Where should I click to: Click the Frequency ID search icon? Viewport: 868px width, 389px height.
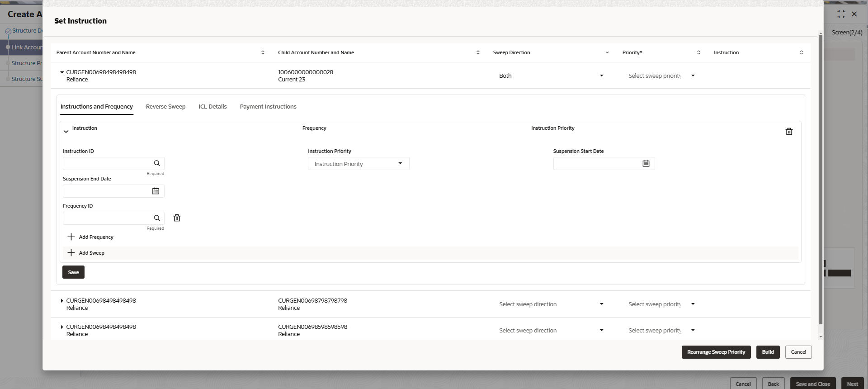tap(157, 218)
